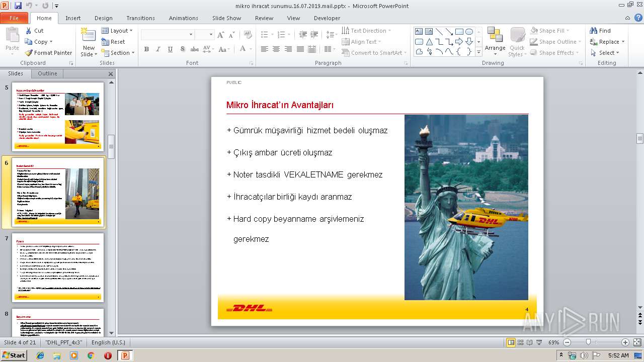Center the text alignment
This screenshot has height=362, width=644.
[x=276, y=49]
